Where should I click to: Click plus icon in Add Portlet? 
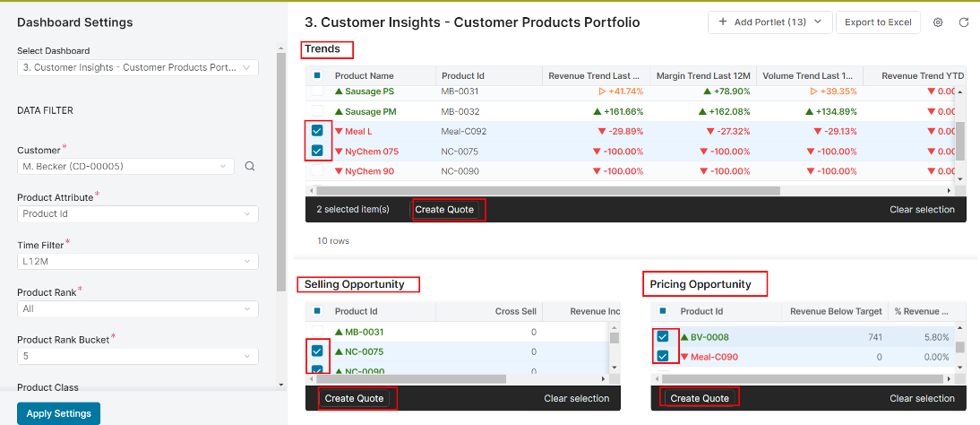pos(723,22)
